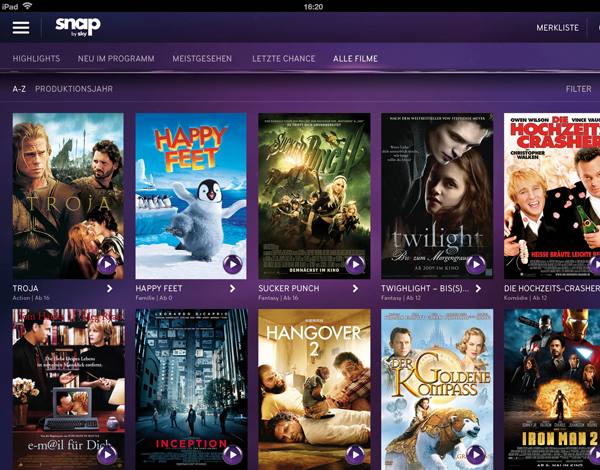Open the hamburger menu
Viewport: 600px width, 470px height.
click(x=21, y=28)
